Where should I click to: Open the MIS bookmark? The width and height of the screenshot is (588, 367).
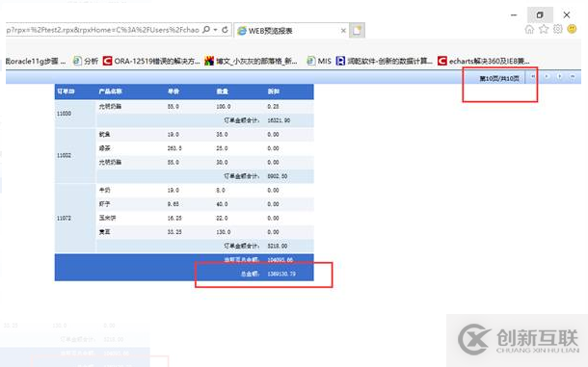319,61
